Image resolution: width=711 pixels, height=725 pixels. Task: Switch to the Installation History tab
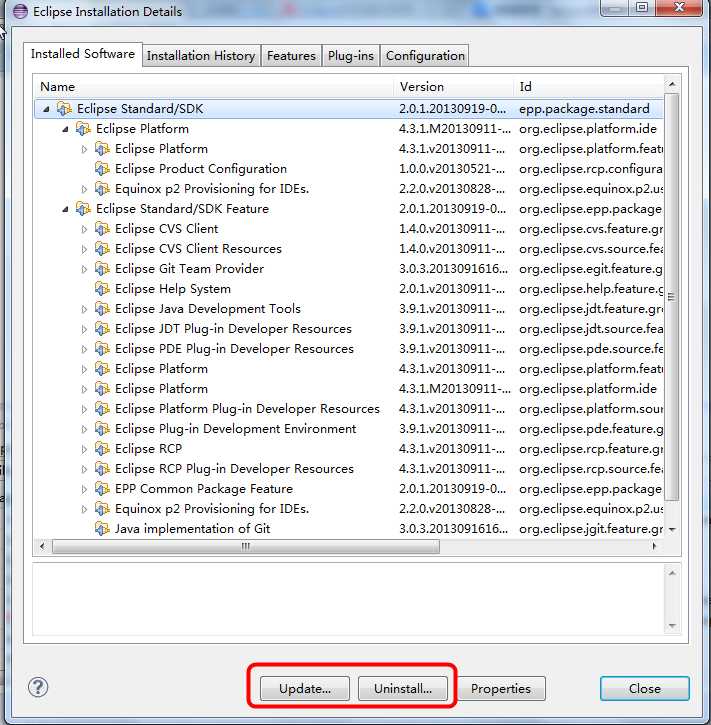click(x=201, y=56)
